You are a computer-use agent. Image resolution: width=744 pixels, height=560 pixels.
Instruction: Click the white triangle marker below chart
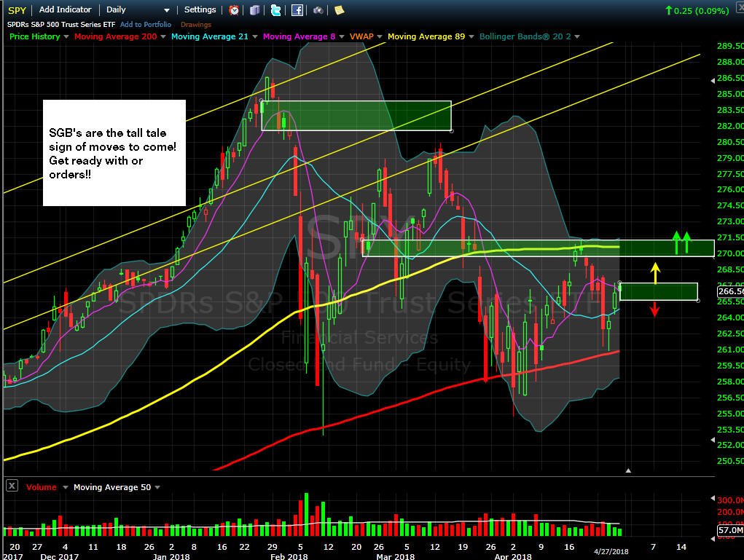pyautogui.click(x=628, y=470)
